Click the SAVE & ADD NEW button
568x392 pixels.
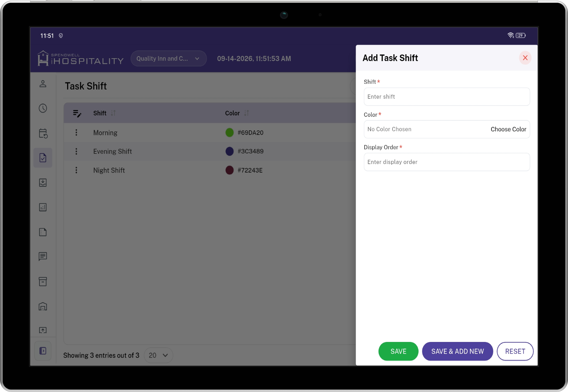point(458,351)
